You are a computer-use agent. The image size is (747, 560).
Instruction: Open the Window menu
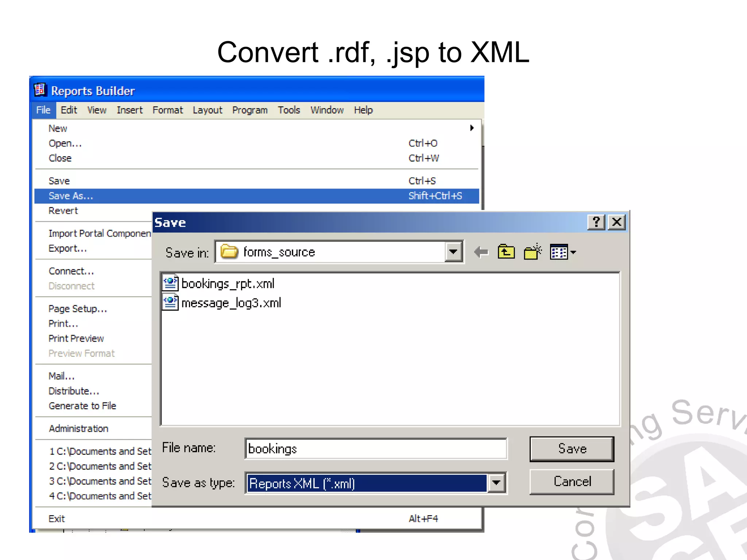pyautogui.click(x=327, y=110)
